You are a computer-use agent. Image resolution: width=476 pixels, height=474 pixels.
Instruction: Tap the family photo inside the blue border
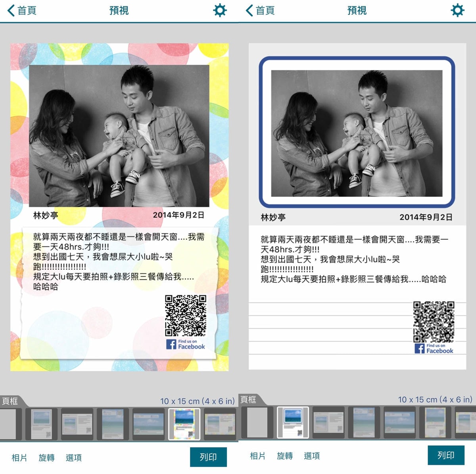[x=357, y=133]
